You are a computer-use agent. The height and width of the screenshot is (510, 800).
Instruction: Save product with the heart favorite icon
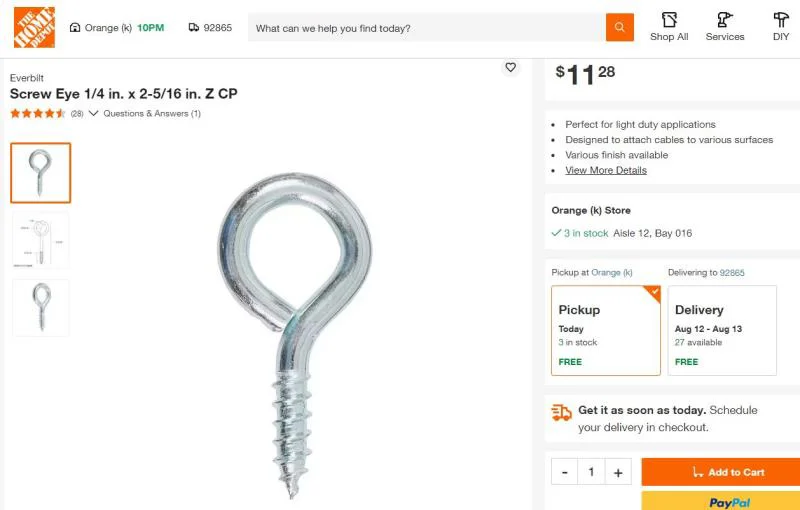point(510,67)
